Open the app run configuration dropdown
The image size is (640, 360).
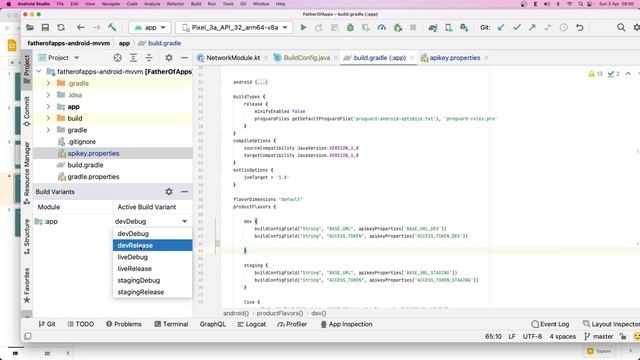pyautogui.click(x=150, y=27)
